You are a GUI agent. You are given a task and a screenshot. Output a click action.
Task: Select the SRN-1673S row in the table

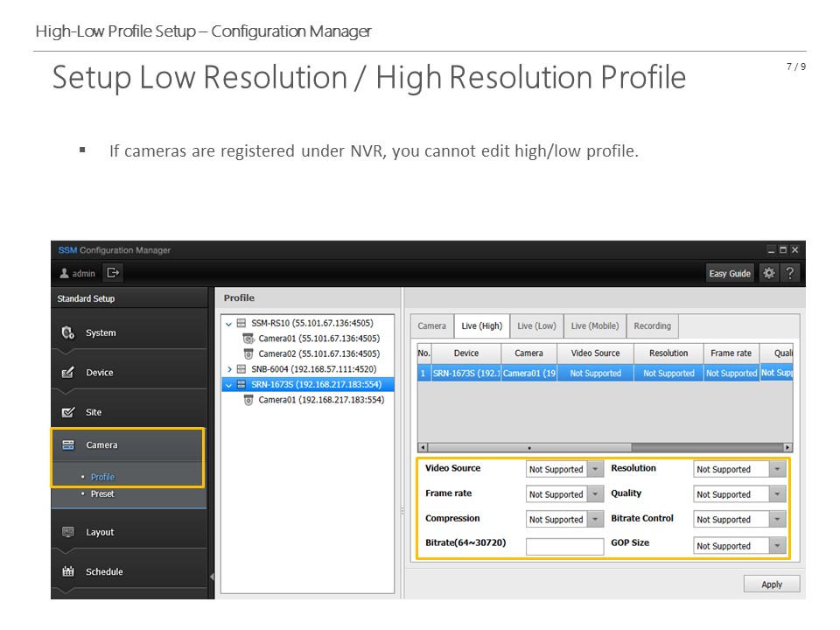[605, 373]
